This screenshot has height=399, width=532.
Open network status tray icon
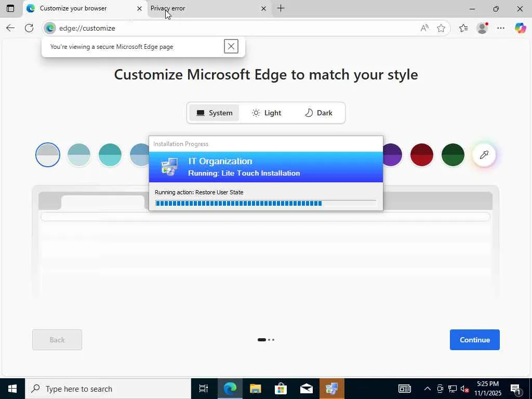click(x=453, y=389)
